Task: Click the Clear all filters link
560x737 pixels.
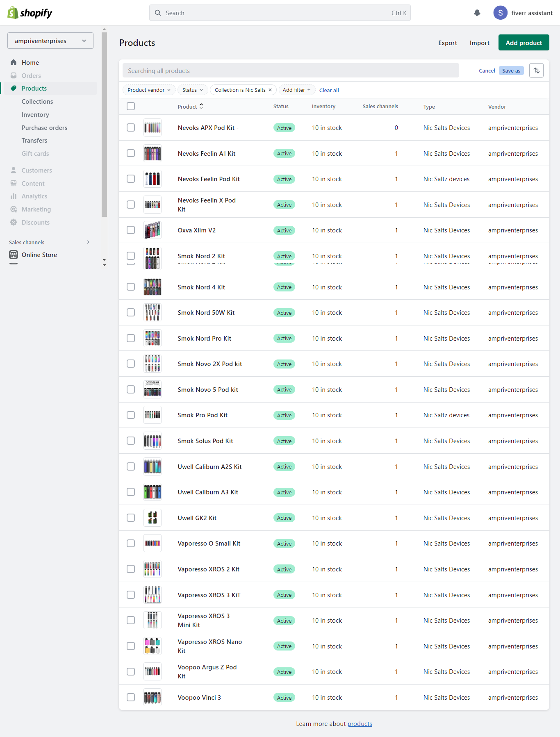Action: pos(329,90)
